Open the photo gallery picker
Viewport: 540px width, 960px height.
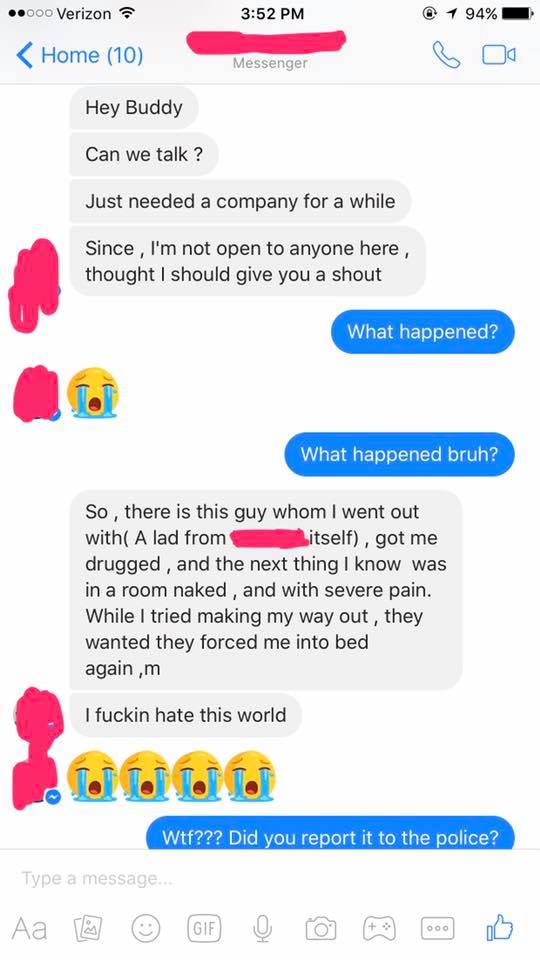coord(89,928)
